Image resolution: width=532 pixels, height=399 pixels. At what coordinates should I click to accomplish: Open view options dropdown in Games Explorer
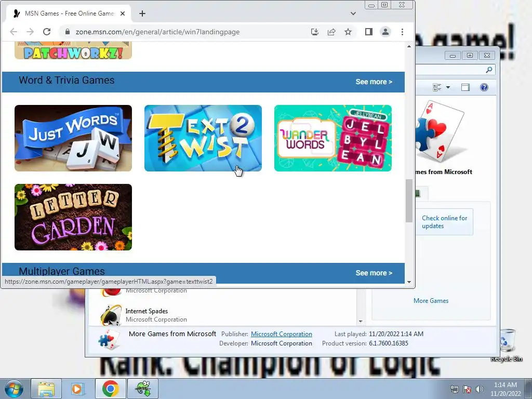tap(448, 87)
